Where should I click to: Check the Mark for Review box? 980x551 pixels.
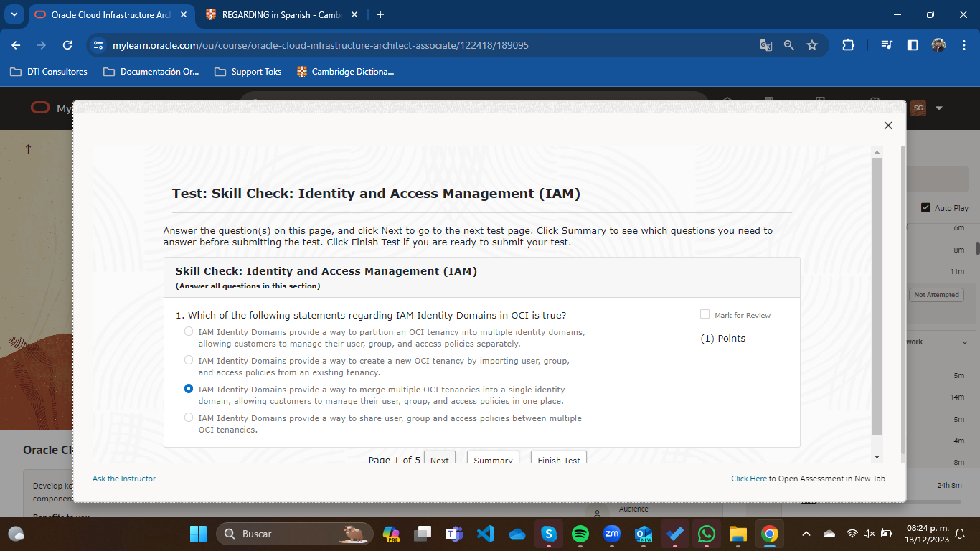click(705, 314)
